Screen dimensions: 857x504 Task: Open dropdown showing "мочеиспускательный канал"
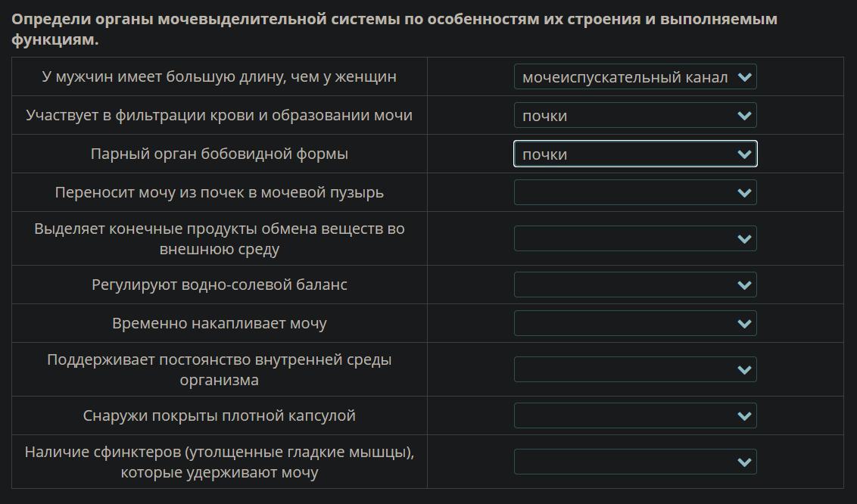click(634, 77)
